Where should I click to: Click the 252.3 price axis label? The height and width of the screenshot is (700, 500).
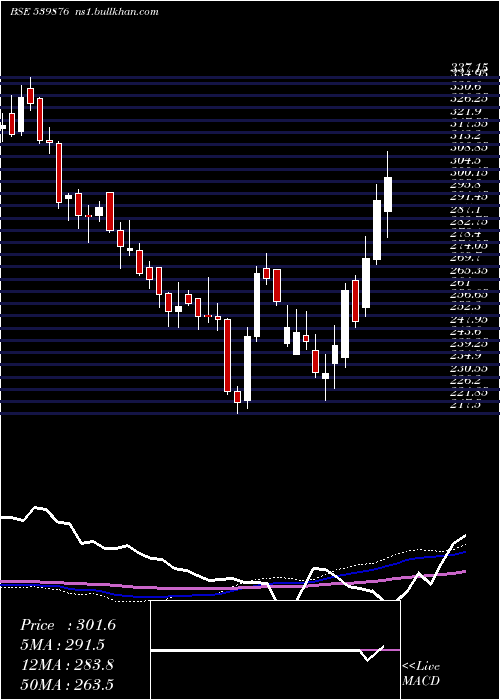468,307
